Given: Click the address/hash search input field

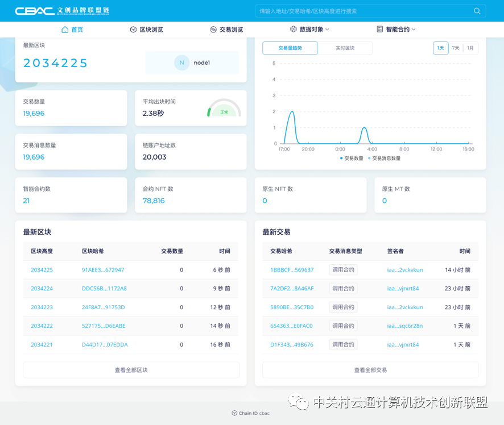Looking at the screenshot, I should tap(371, 11).
